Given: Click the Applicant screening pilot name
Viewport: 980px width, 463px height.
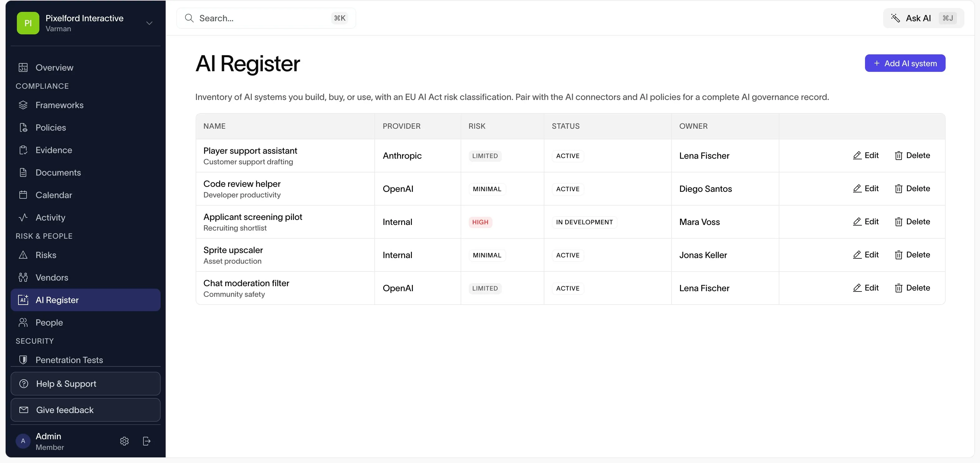Looking at the screenshot, I should pyautogui.click(x=252, y=217).
